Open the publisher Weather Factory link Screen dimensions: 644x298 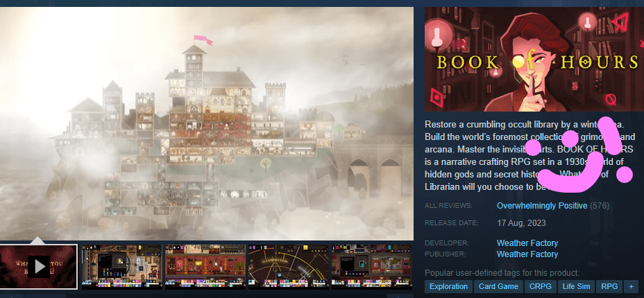pos(527,254)
